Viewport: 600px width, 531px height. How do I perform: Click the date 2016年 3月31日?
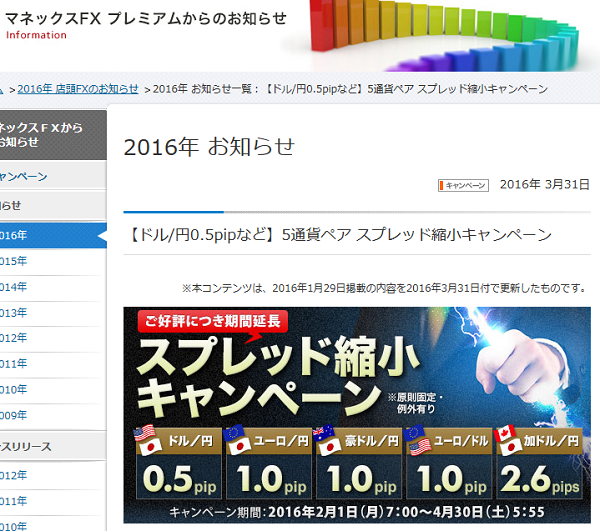(x=545, y=184)
